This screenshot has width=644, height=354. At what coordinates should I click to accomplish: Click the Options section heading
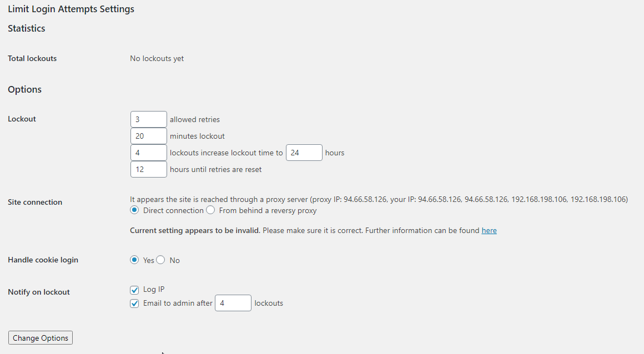(25, 89)
